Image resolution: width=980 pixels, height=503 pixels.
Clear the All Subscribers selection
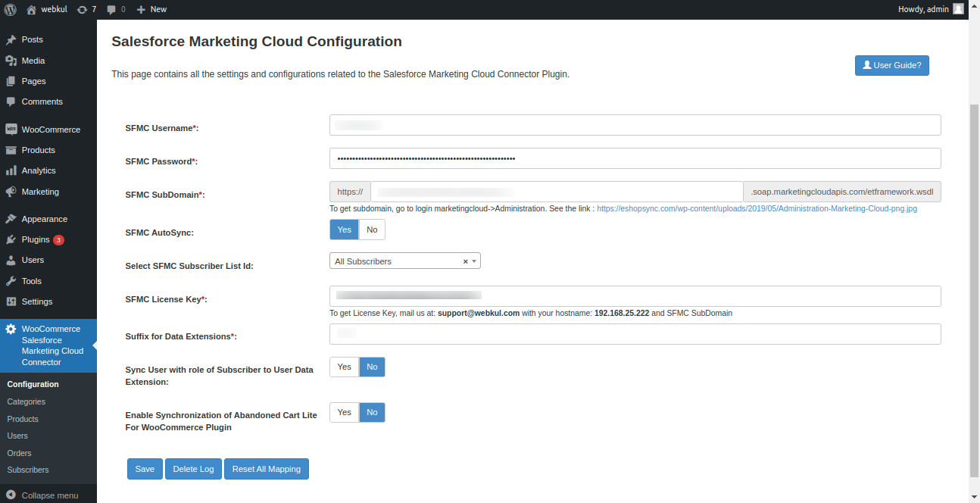[465, 261]
